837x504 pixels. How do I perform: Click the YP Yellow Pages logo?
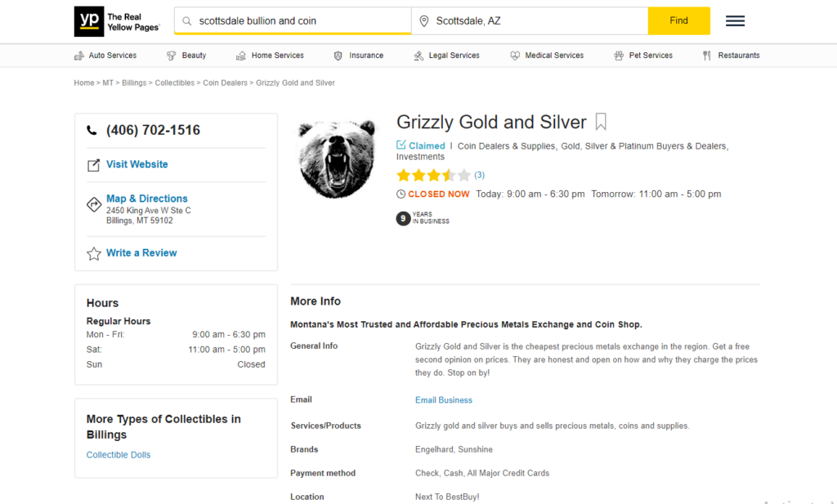117,21
